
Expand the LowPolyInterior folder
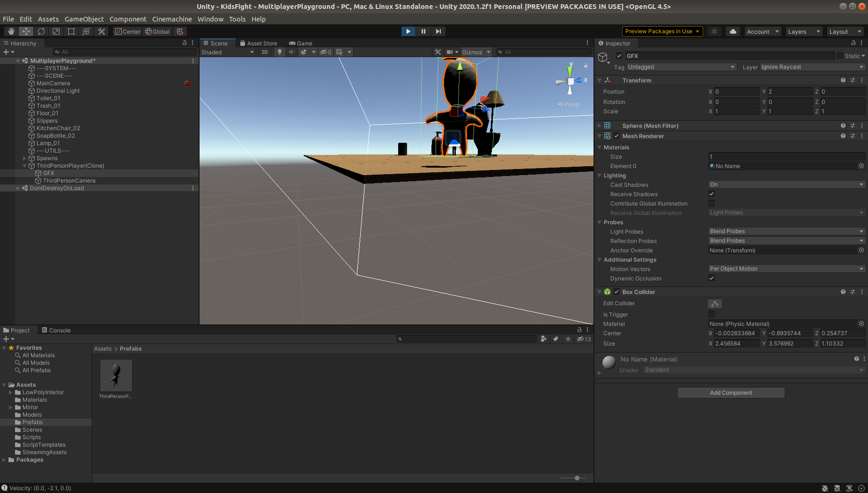click(x=11, y=392)
